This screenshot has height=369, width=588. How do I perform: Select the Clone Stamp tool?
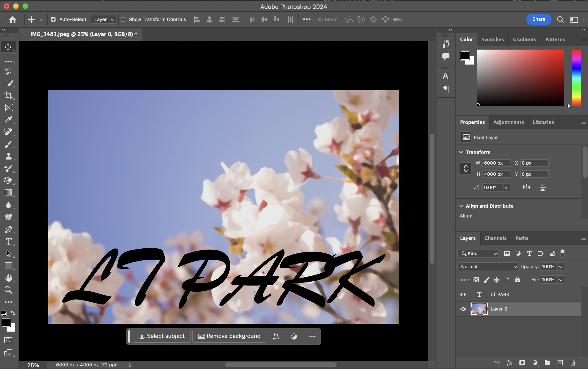pos(8,156)
